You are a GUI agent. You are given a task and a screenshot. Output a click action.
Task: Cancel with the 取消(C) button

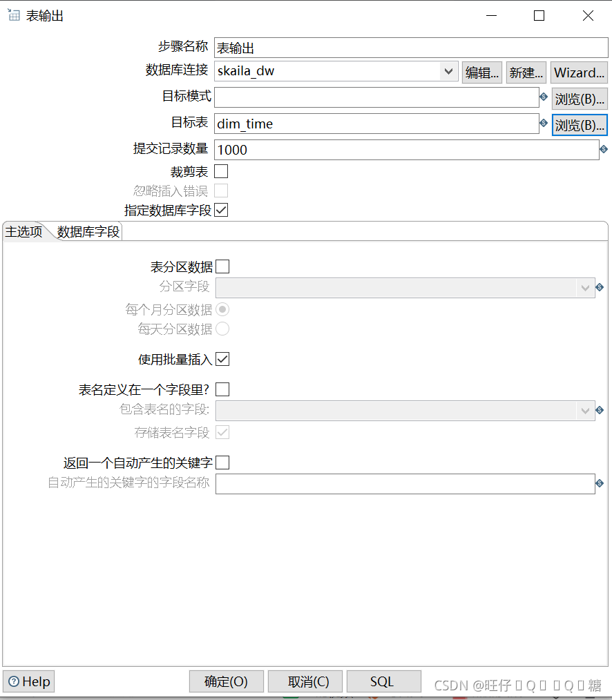click(305, 681)
